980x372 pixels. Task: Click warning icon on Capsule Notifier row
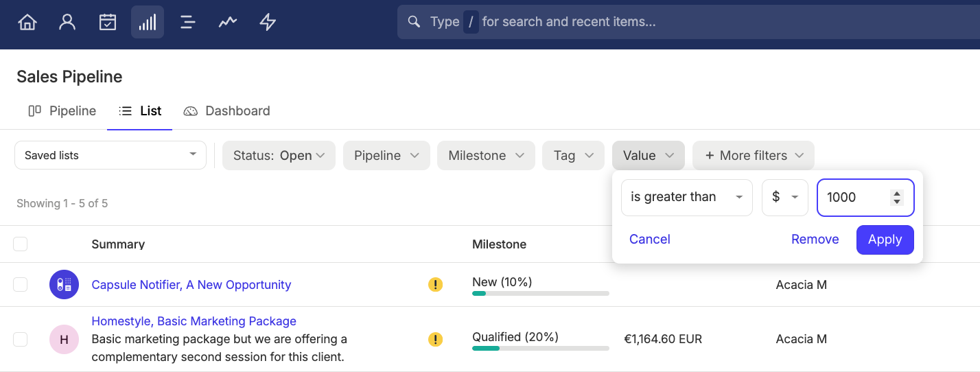(435, 284)
